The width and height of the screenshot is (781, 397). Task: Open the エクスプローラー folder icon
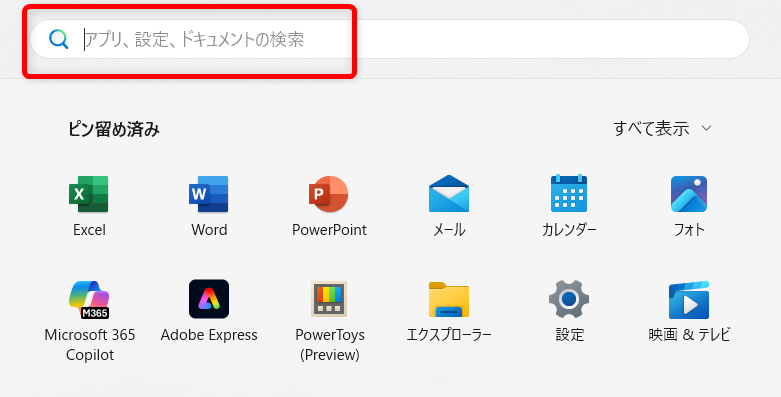click(x=449, y=299)
